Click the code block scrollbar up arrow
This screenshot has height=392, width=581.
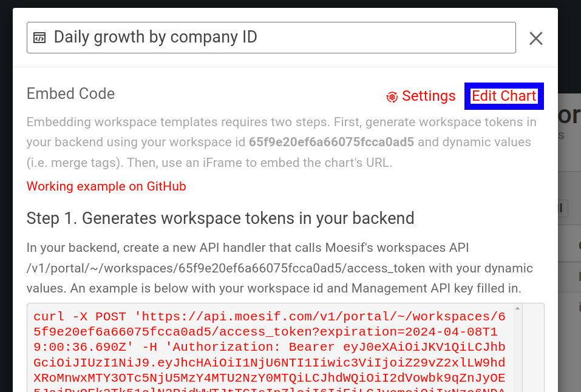click(517, 309)
